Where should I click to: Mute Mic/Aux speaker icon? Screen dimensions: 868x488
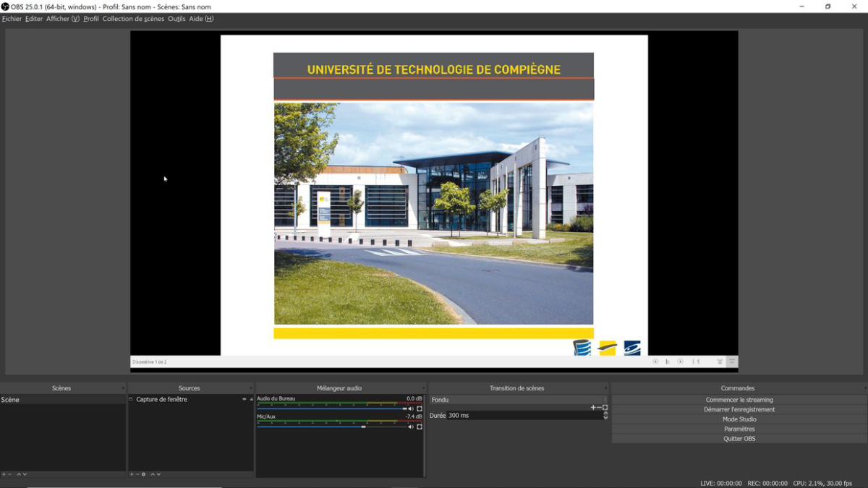(411, 427)
